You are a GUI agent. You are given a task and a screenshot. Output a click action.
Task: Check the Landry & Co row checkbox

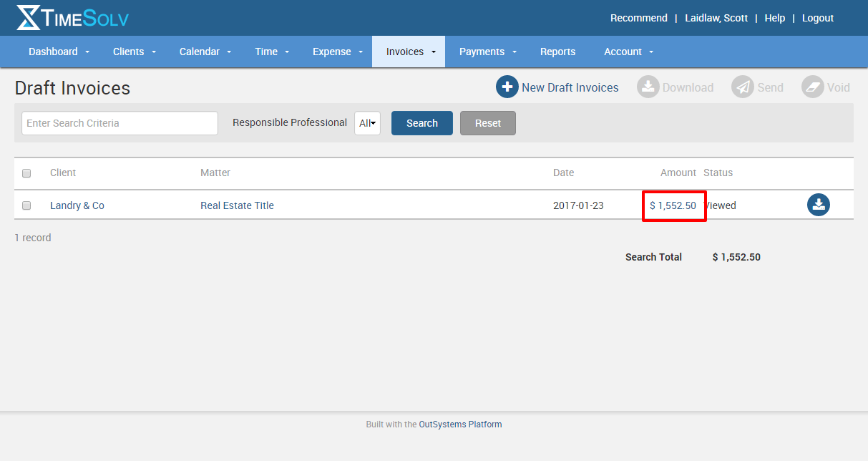26,205
